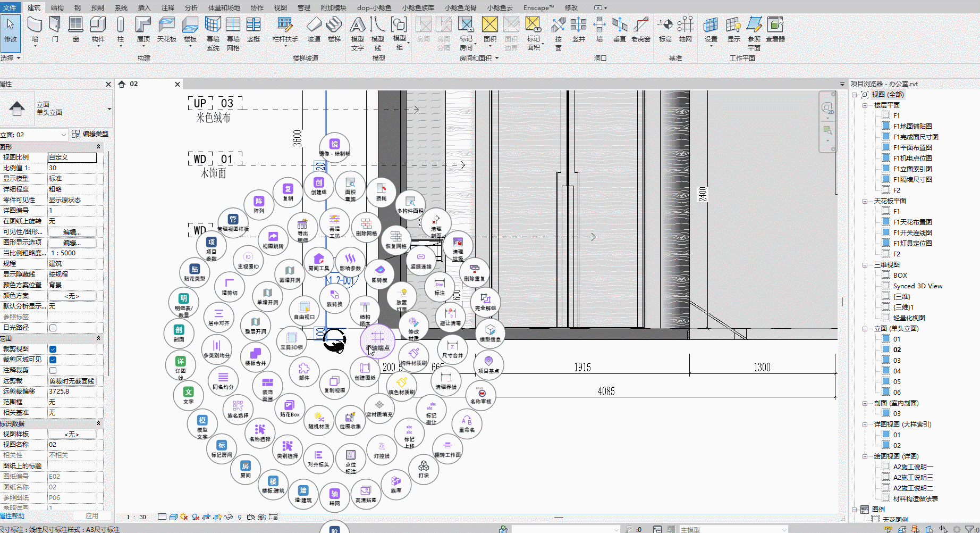Open 管理视图样板 from the radial menu

click(233, 222)
